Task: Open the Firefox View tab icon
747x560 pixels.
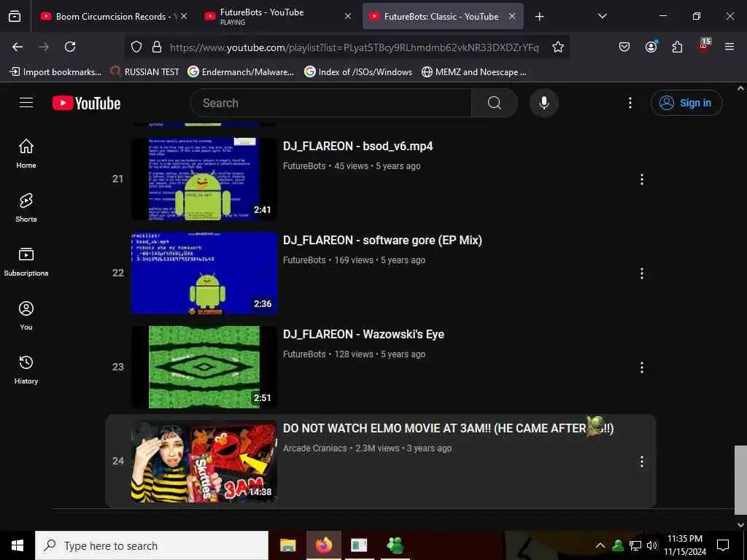Action: 15,17
